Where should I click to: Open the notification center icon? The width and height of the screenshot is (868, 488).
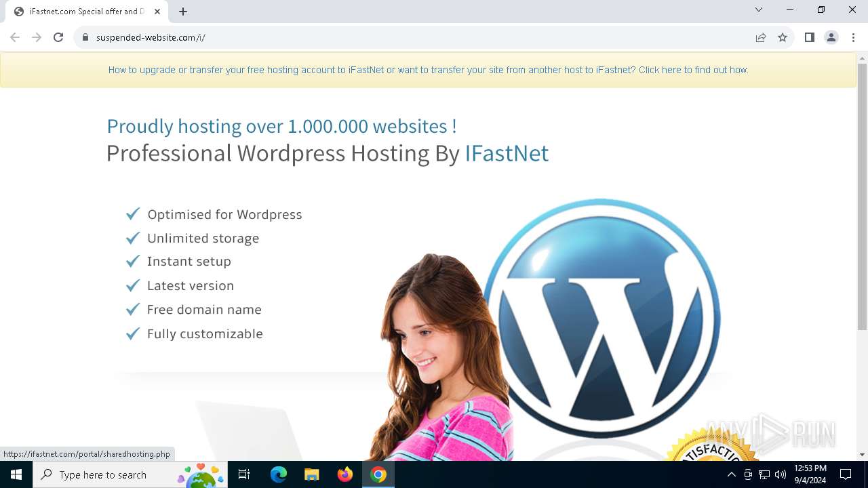coord(846,474)
